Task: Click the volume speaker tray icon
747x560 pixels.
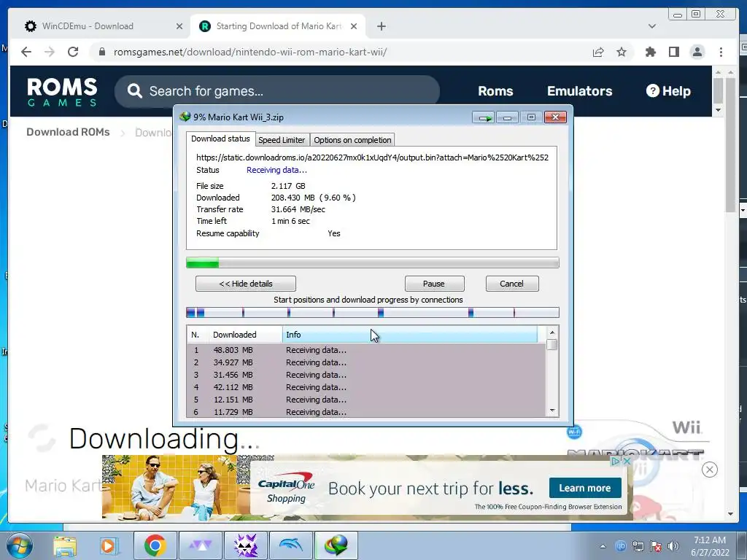Action: point(673,546)
